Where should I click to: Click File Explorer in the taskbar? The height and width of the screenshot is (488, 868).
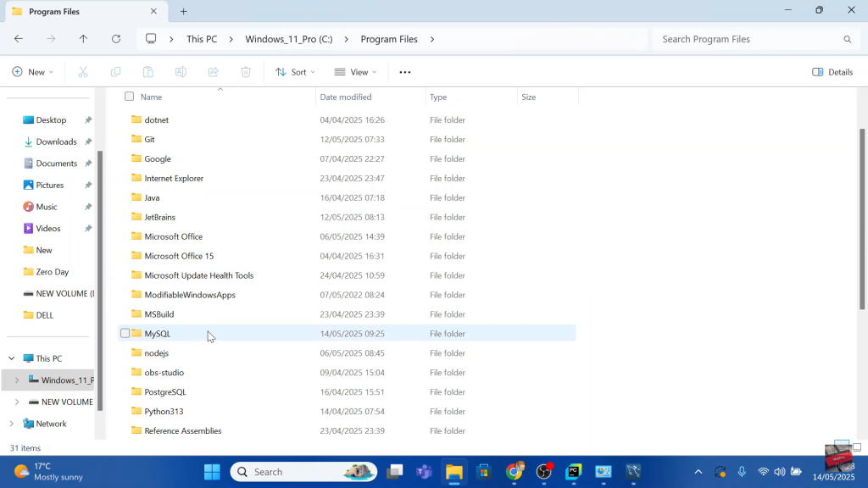pos(454,472)
